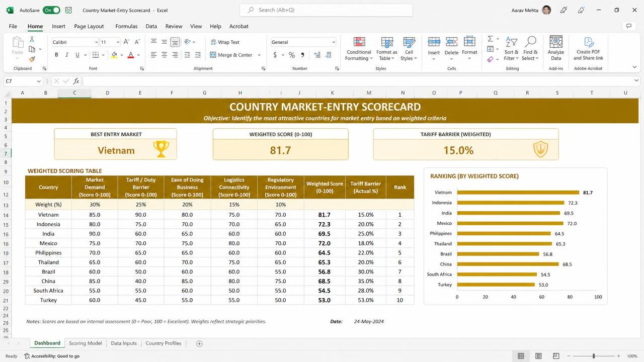Click the Insert Function fx icon
Screen dimensions: 644x362
[76, 81]
